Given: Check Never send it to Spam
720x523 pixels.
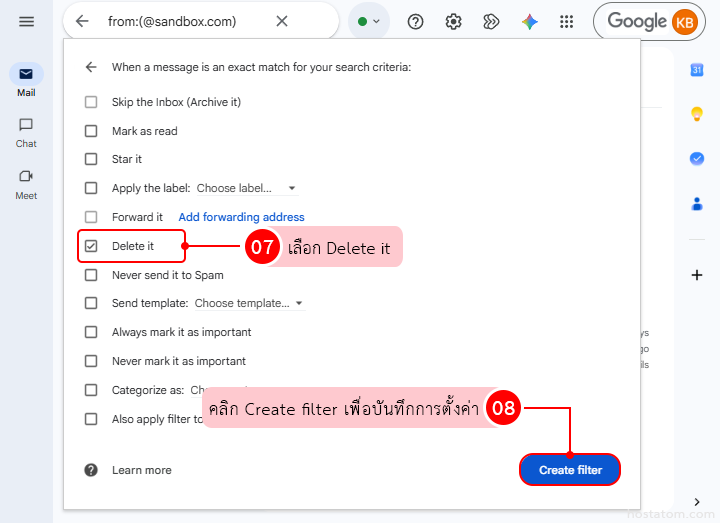Looking at the screenshot, I should pyautogui.click(x=91, y=275).
